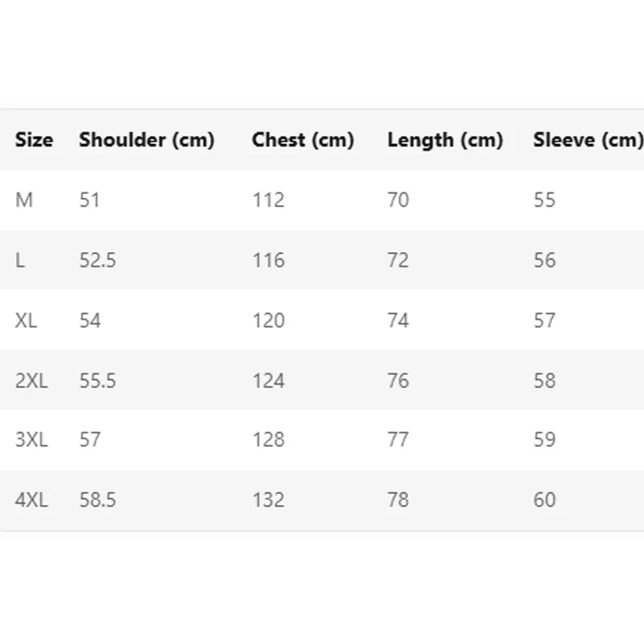Click sleeve value 60 in 4XL row
The width and height of the screenshot is (644, 644).
coord(544,500)
